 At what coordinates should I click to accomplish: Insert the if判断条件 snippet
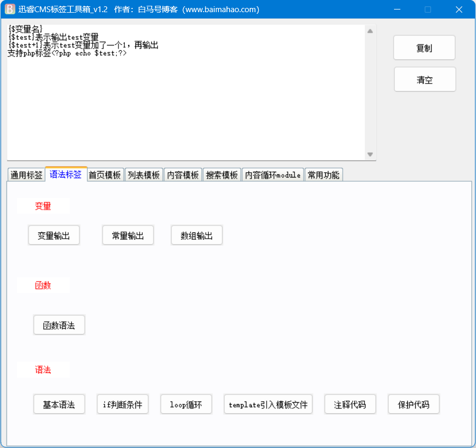pyautogui.click(x=123, y=404)
